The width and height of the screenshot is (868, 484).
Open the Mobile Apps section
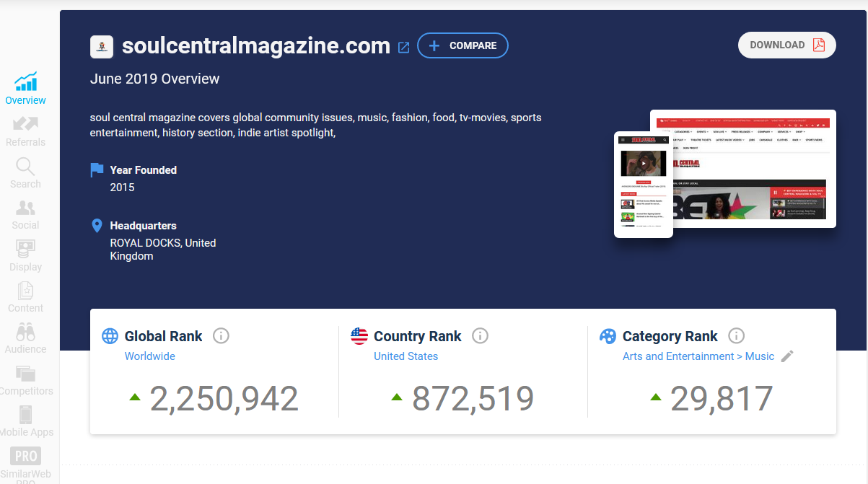pos(25,421)
